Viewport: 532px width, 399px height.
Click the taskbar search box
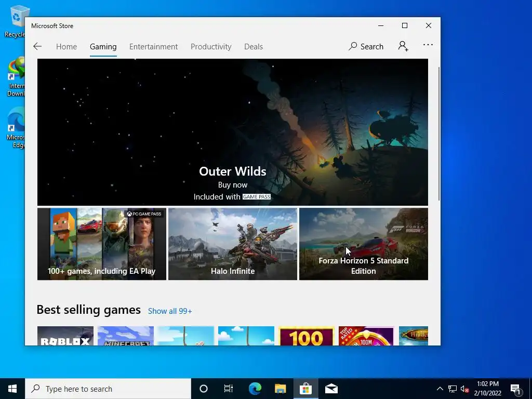coord(108,389)
